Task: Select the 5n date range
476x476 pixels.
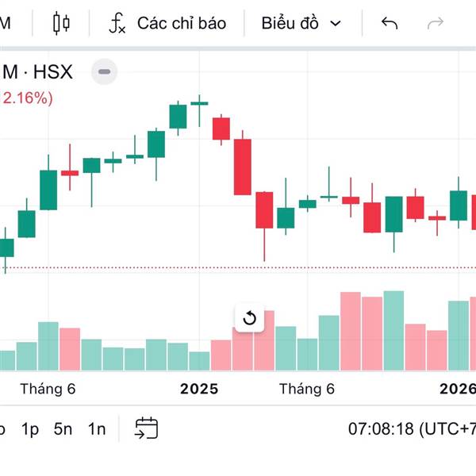Action: [63, 429]
